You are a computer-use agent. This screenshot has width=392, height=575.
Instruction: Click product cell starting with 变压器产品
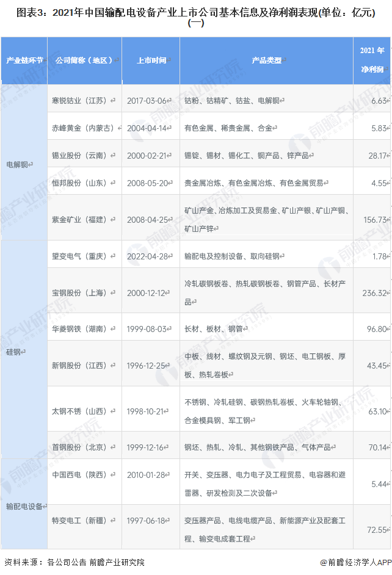click(x=267, y=527)
